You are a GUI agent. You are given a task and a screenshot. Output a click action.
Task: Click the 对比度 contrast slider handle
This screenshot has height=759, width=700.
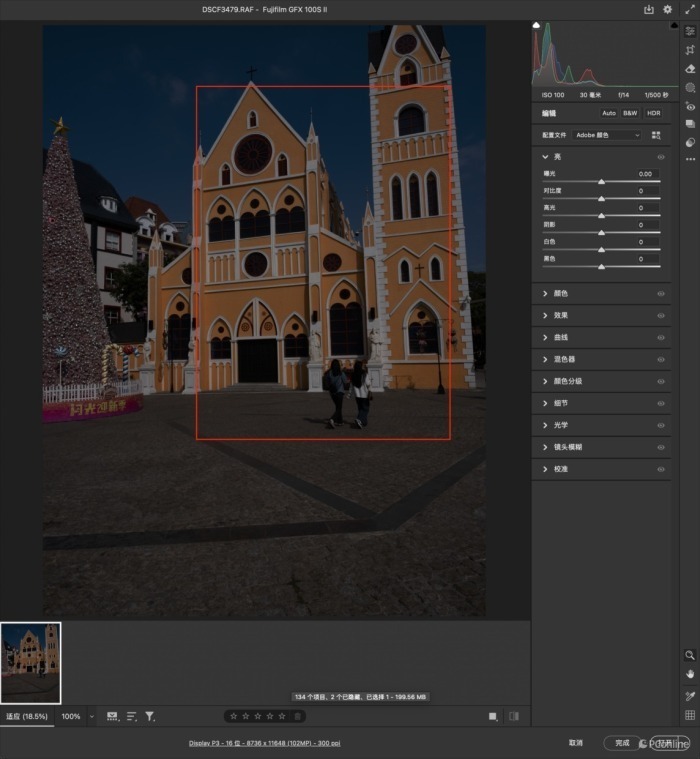(x=601, y=198)
